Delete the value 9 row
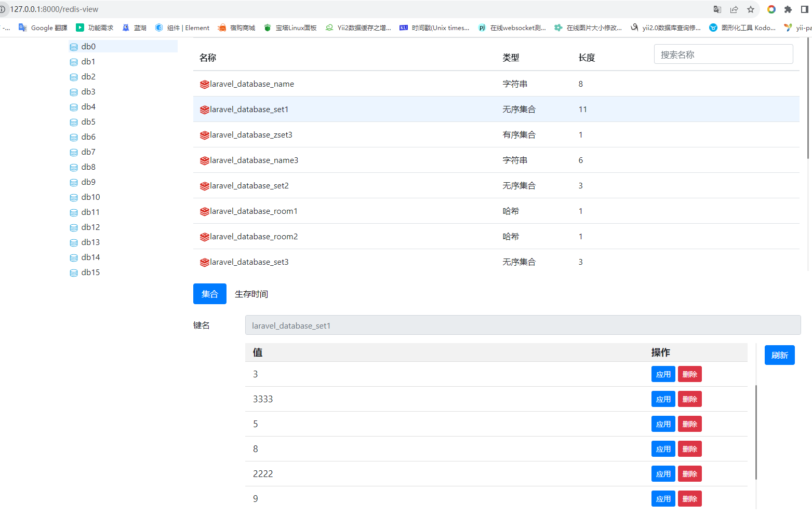The width and height of the screenshot is (812, 517). pyautogui.click(x=690, y=499)
